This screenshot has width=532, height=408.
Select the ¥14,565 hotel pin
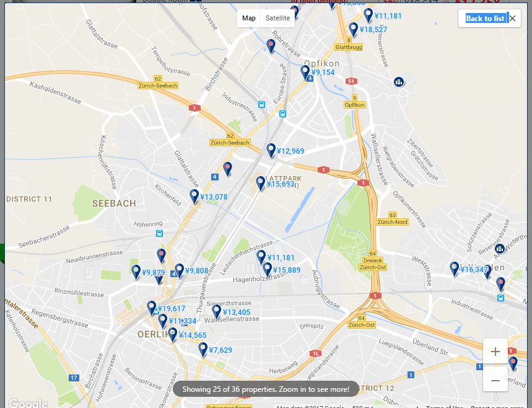[x=173, y=335]
